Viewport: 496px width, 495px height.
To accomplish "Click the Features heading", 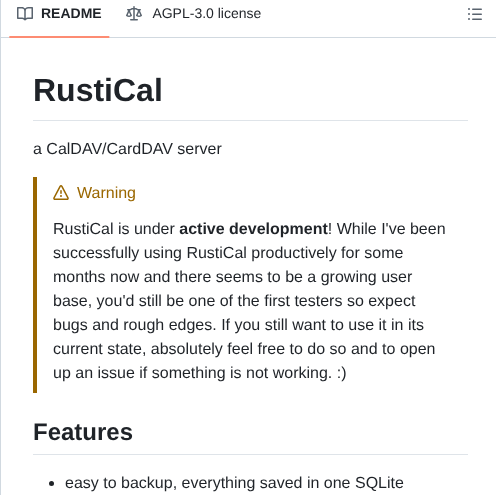I will tap(83, 432).
